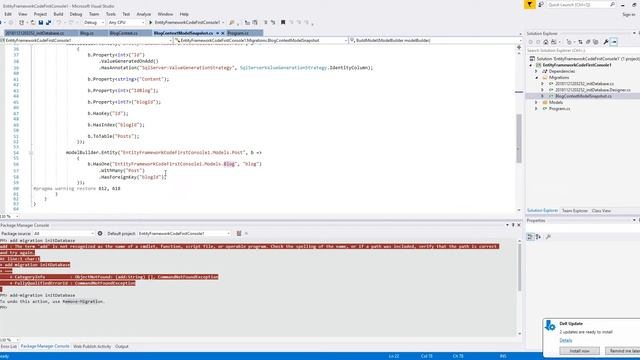Open Package Manager settings gear icon

pos(100,233)
